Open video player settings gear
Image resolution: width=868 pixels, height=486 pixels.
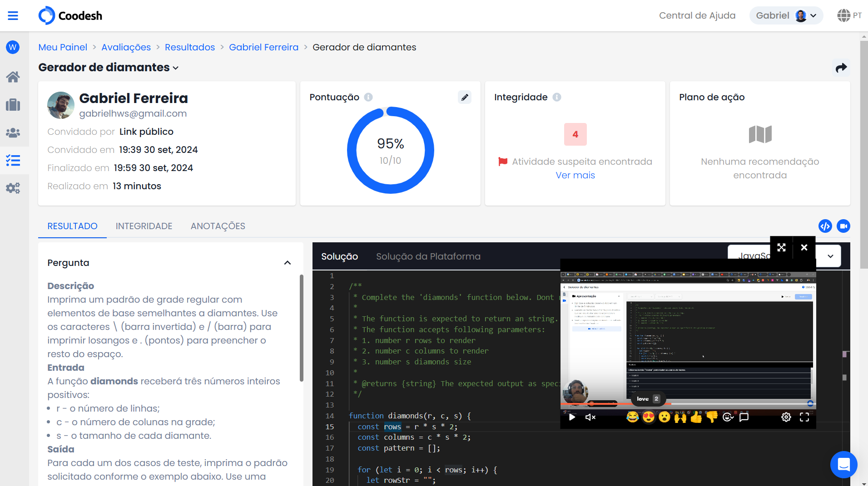(786, 417)
